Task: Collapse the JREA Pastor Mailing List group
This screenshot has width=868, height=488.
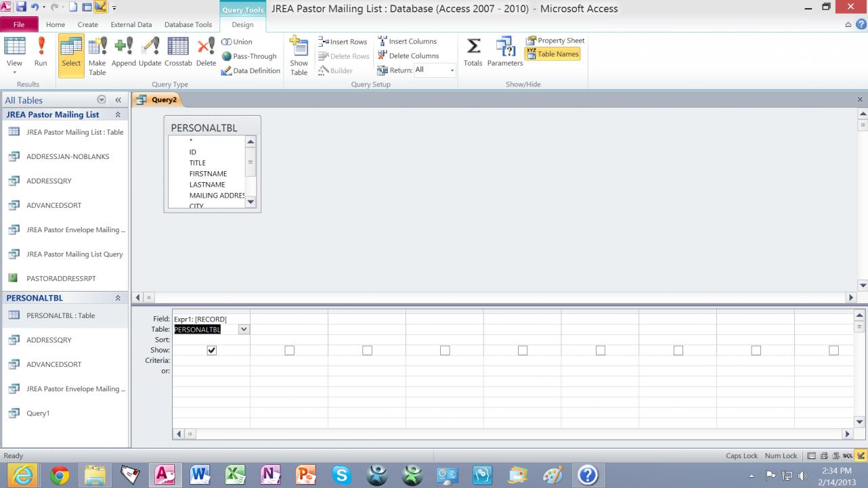Action: (118, 115)
